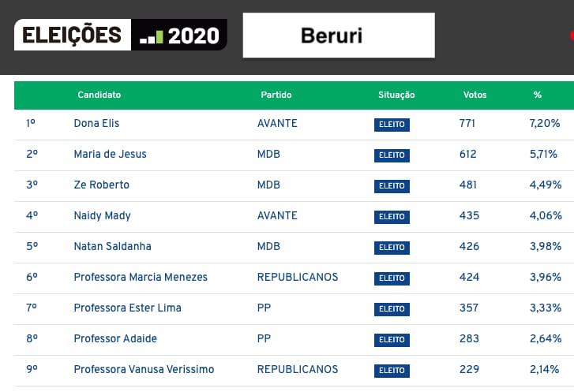The image size is (574, 392).
Task: Click the % column header
Action: pos(538,95)
